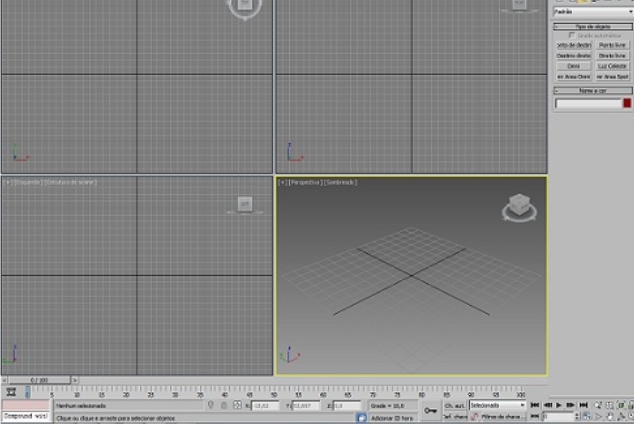Click time slider left arrow

pyautogui.click(x=4, y=380)
